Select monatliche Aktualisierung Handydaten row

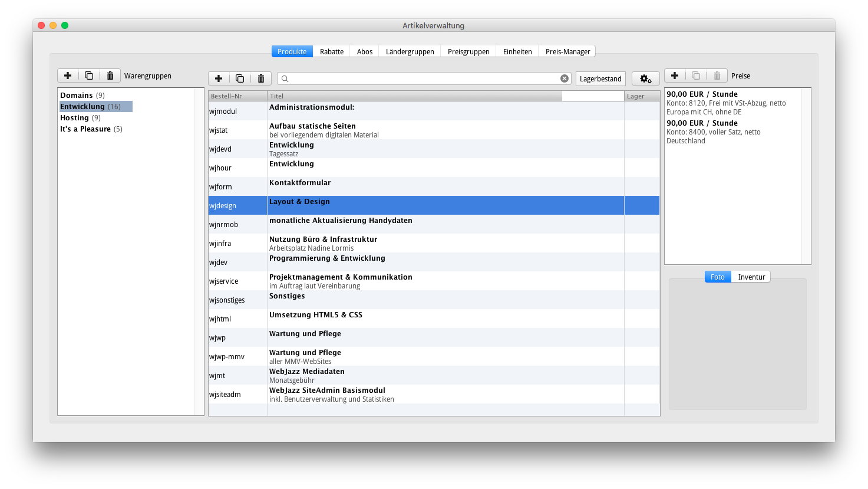point(434,224)
